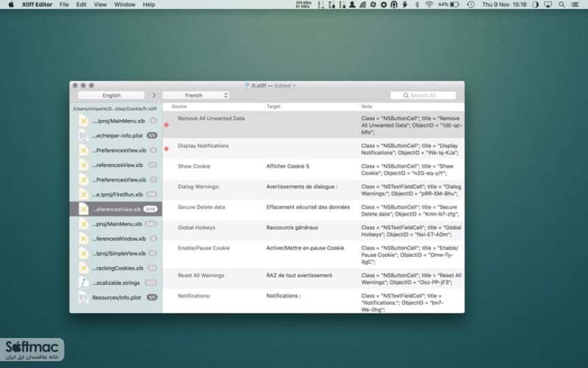
Task: Select source text Remove All Unwanted Data
Action: pyautogui.click(x=211, y=119)
